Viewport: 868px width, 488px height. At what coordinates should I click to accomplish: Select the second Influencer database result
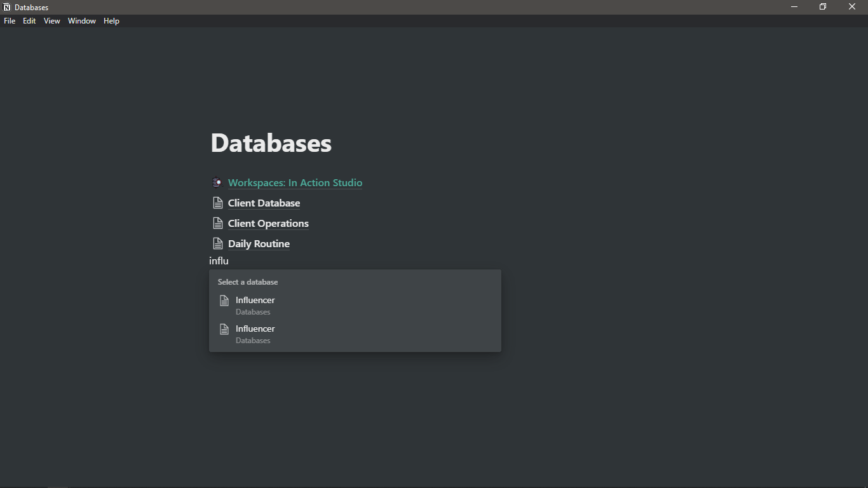(355, 334)
